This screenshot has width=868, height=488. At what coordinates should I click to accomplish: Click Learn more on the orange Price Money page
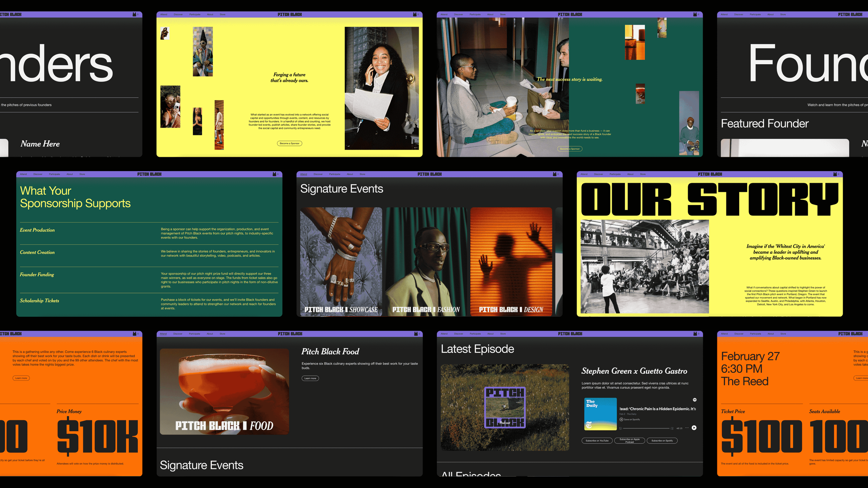[21, 378]
